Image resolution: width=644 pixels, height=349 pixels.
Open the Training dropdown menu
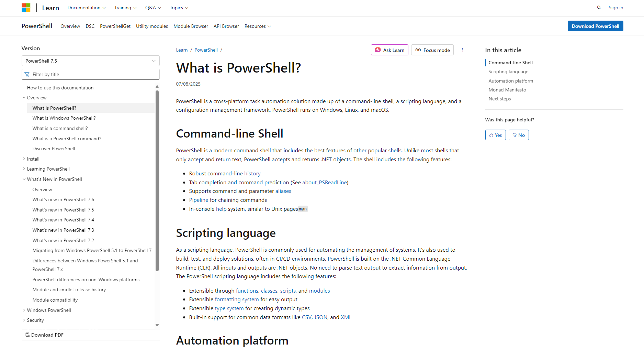(125, 8)
